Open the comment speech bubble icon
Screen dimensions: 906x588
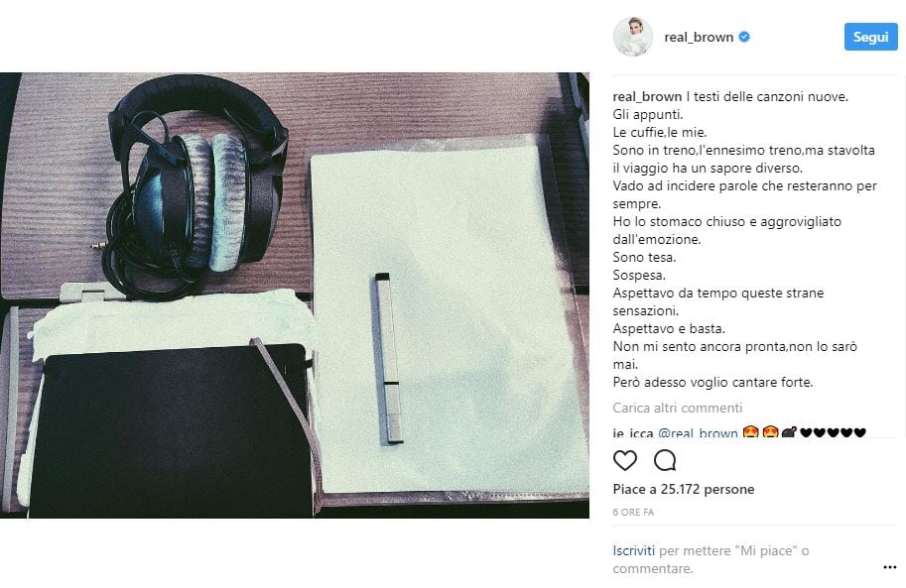point(665,460)
